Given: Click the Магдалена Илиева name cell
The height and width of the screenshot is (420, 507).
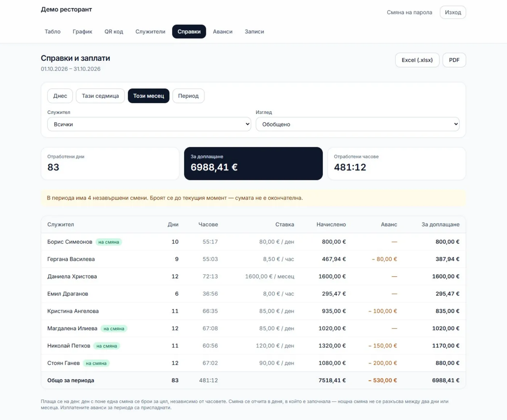Looking at the screenshot, I should pos(72,328).
